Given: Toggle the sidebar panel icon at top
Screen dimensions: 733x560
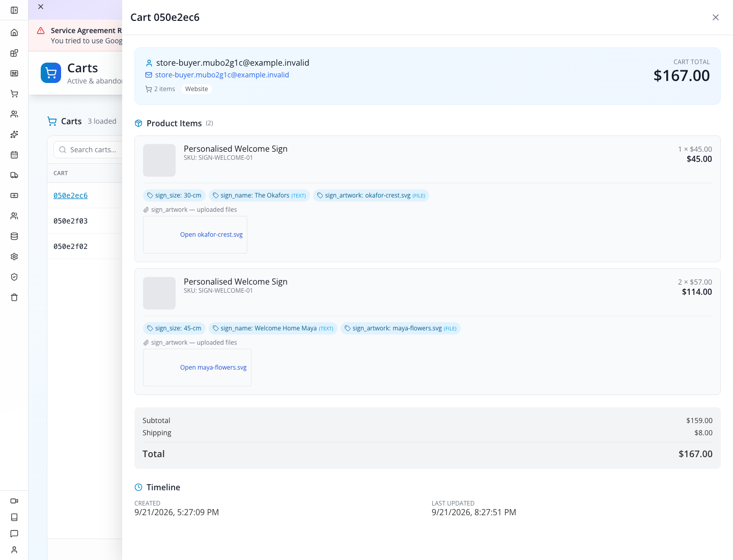Looking at the screenshot, I should tap(14, 10).
